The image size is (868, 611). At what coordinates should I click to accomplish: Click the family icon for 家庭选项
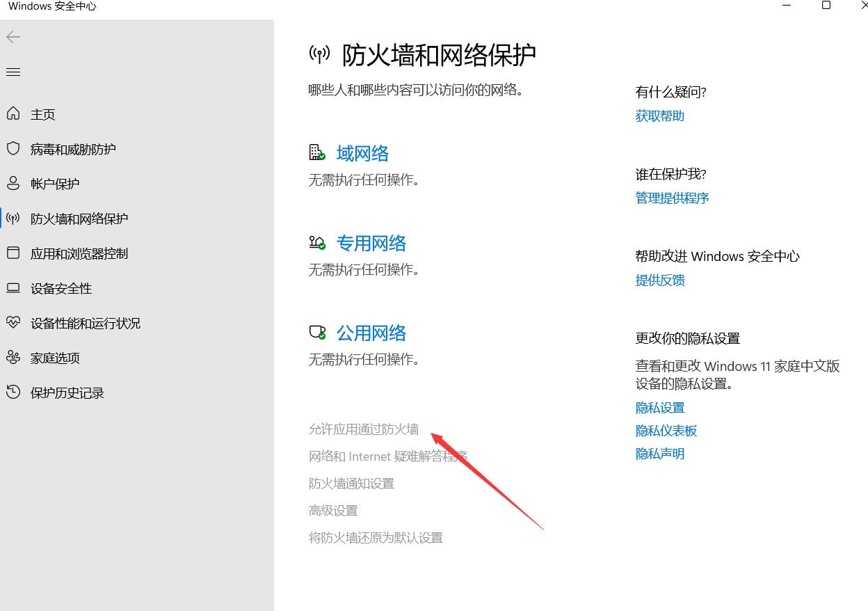(x=13, y=357)
